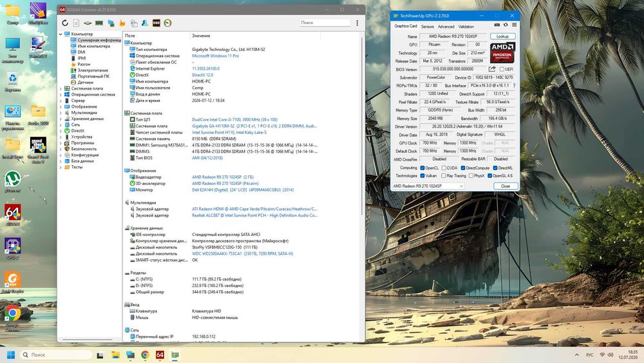Image resolution: width=644 pixels, height=363 pixels.
Task: Open File Explorer from taskbar
Action: coord(115,355)
